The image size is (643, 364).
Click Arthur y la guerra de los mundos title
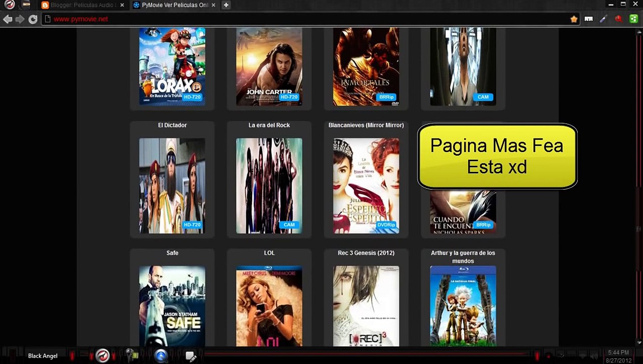(x=463, y=257)
